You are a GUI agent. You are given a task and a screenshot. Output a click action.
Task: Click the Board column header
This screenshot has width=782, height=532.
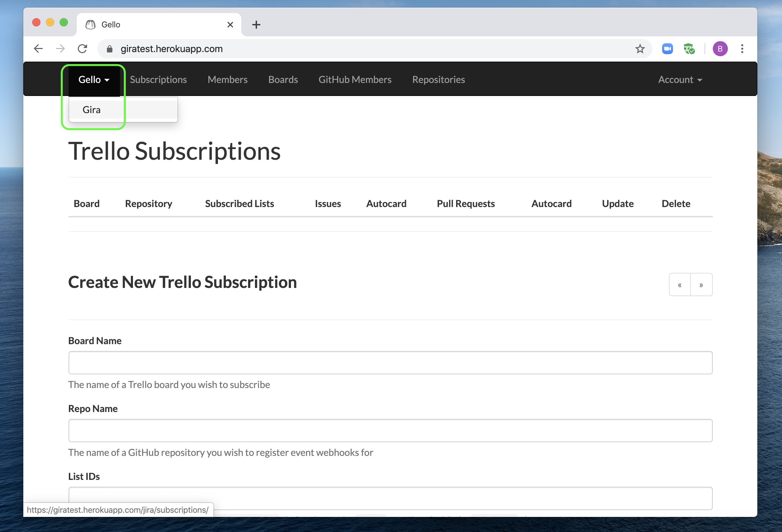87,204
